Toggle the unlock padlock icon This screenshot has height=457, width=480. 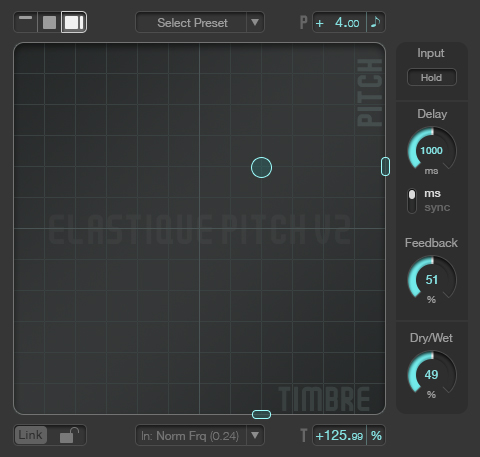[x=69, y=435]
